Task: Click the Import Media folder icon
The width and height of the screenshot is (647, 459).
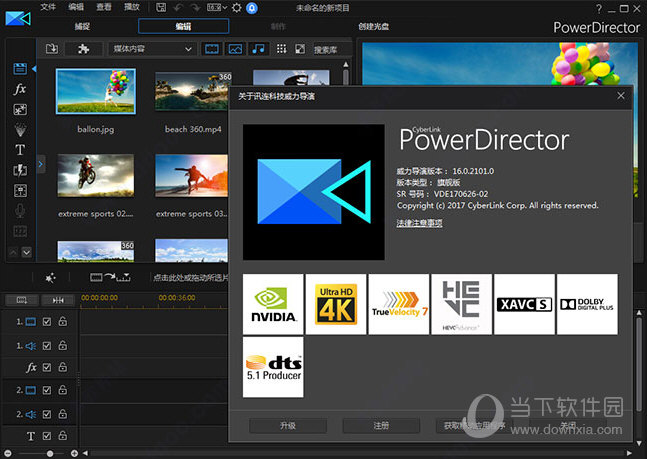Action: coord(52,48)
